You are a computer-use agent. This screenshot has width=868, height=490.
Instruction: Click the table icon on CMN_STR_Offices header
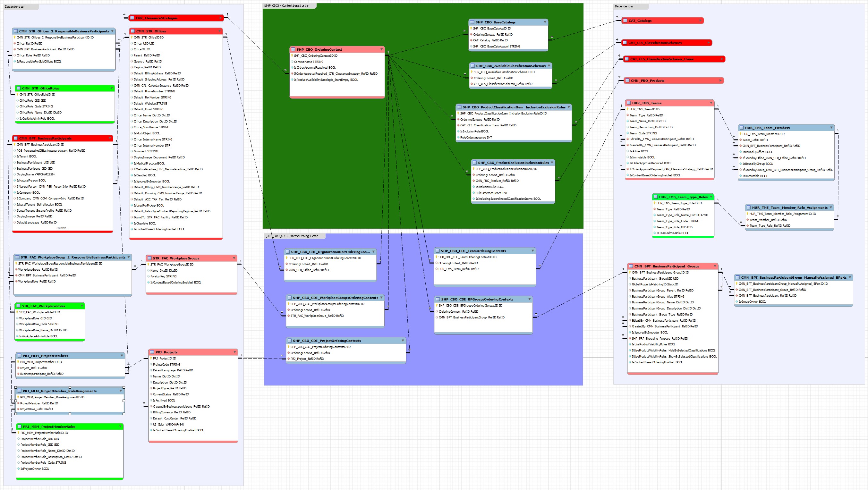(x=133, y=31)
